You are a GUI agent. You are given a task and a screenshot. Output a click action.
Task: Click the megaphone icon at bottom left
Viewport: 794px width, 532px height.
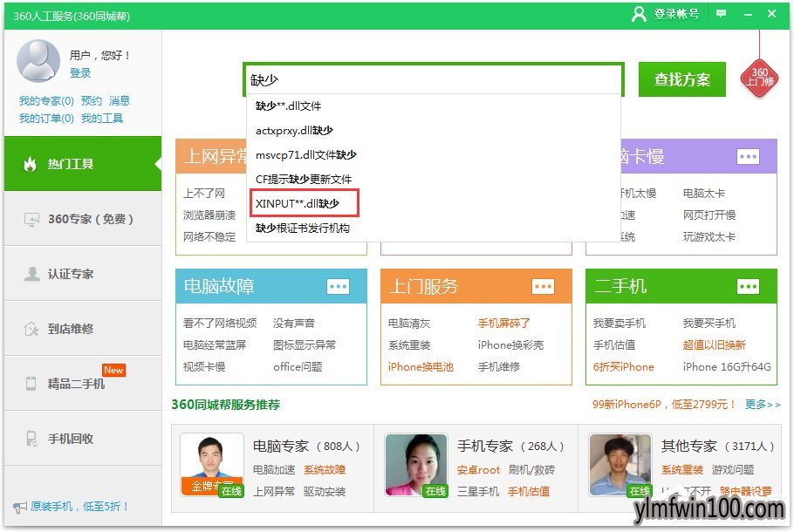pos(20,507)
